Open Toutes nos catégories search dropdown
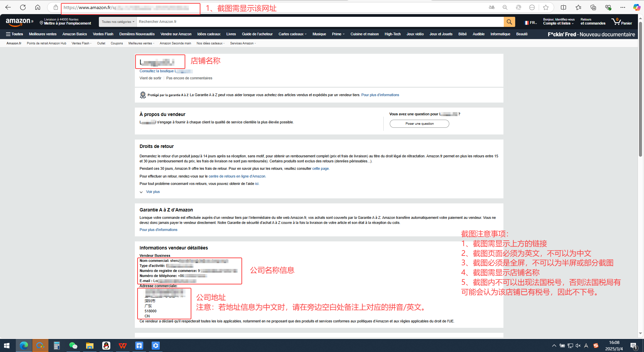This screenshot has width=644, height=352. (118, 22)
